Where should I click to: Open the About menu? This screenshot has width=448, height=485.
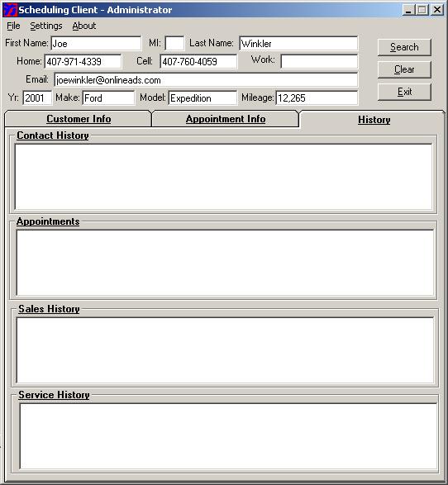83,26
